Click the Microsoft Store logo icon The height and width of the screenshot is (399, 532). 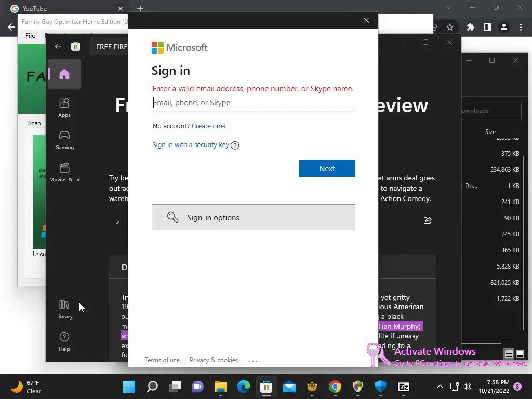[x=76, y=46]
